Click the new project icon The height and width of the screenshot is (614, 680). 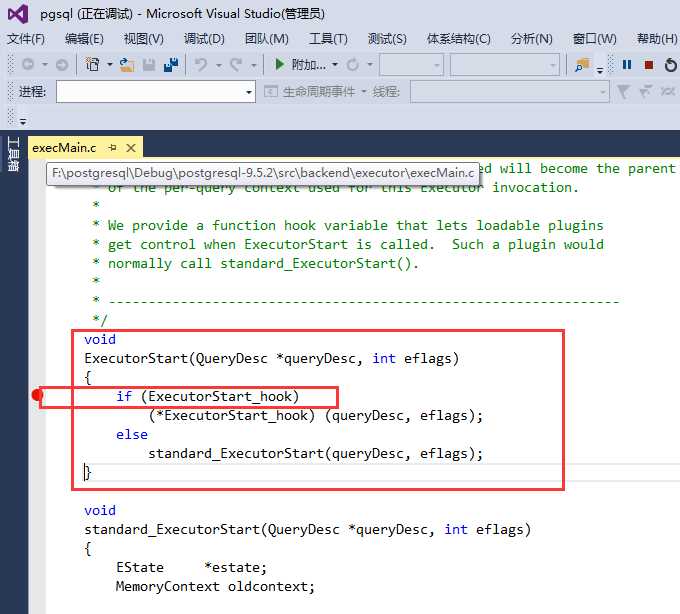click(x=92, y=65)
